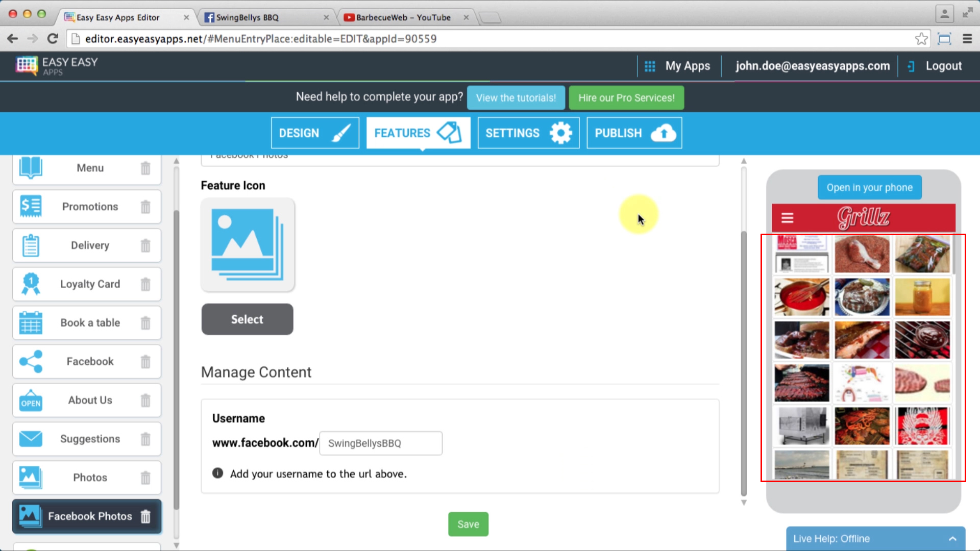
Task: Remove Facebook Photos using trash icon
Action: pos(145,516)
